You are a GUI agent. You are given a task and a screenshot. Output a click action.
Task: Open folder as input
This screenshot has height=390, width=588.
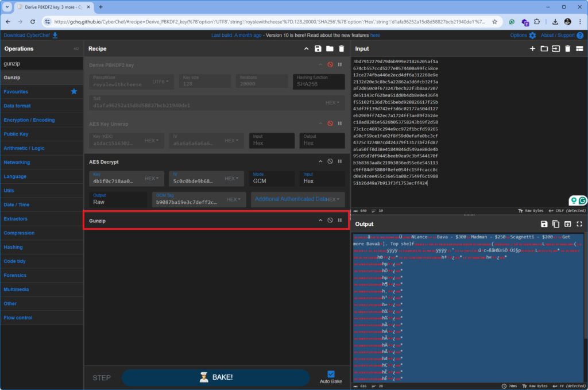pos(544,49)
